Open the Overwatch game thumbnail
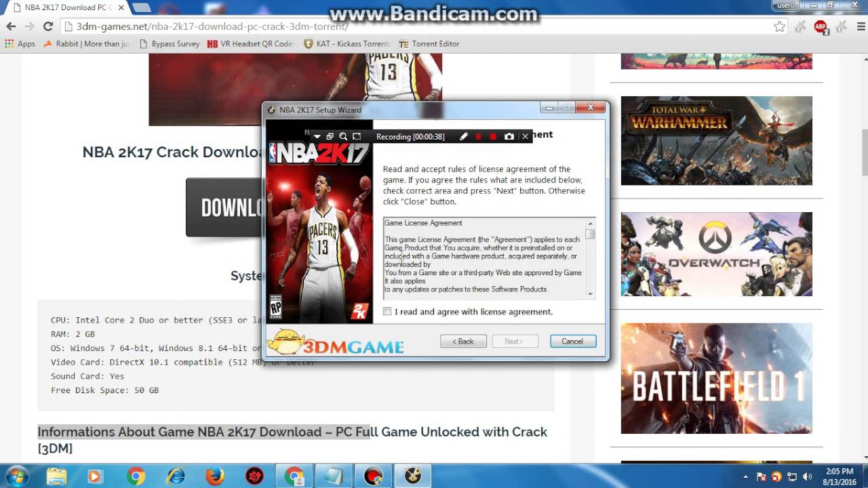The image size is (868, 488). coord(716,254)
